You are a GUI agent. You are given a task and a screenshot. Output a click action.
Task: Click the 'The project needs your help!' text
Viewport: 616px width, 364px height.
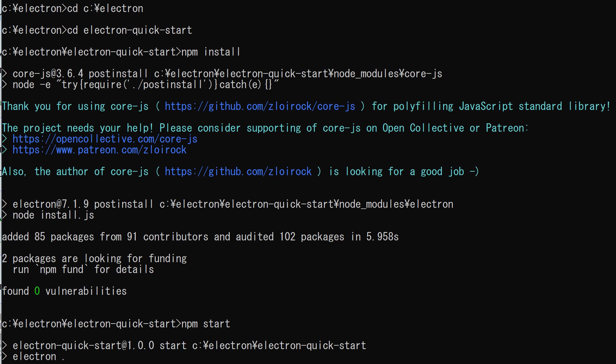tap(77, 128)
